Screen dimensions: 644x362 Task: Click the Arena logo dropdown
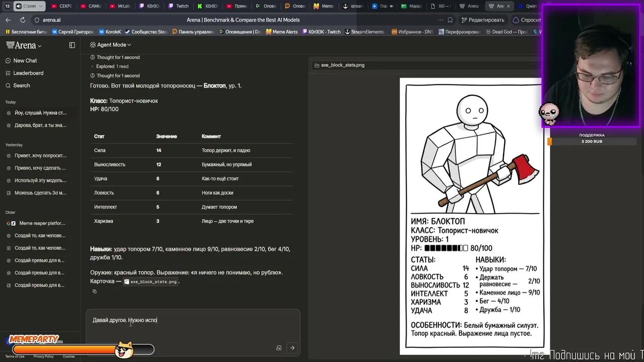(24, 45)
